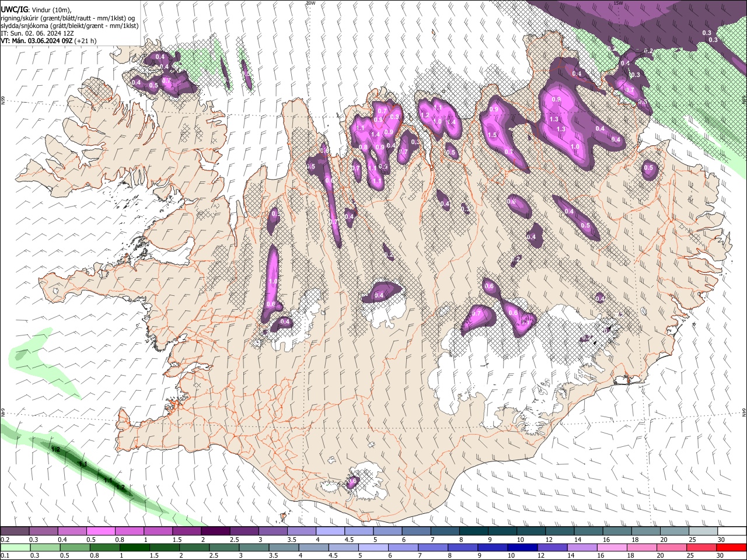
Task: Click the "10" label in the top legend row
Action: click(520, 540)
